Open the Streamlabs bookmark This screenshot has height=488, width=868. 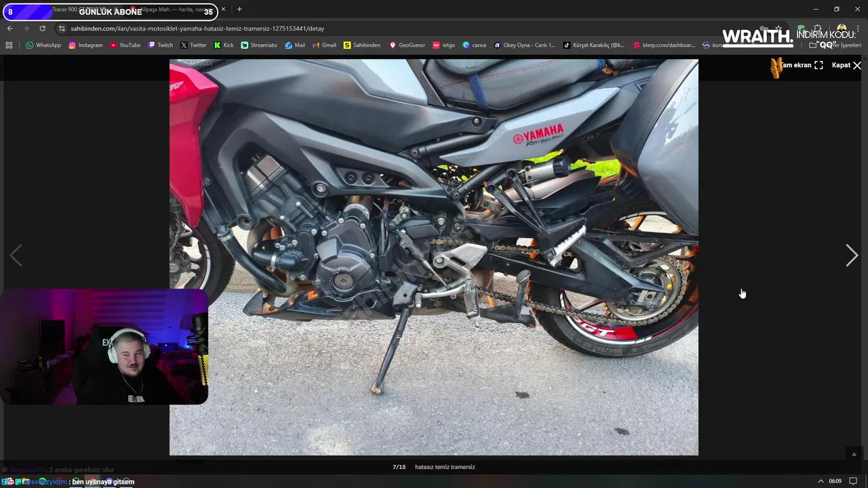pos(258,45)
